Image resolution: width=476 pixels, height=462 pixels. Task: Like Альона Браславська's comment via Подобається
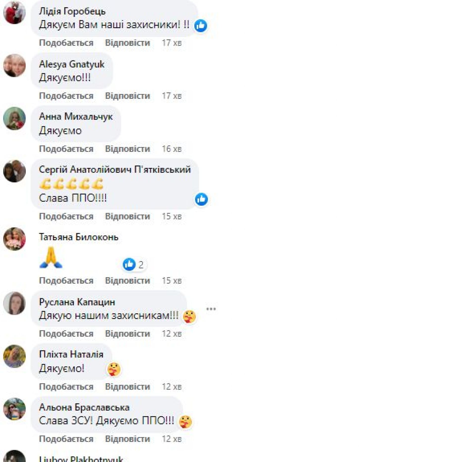coord(66,439)
